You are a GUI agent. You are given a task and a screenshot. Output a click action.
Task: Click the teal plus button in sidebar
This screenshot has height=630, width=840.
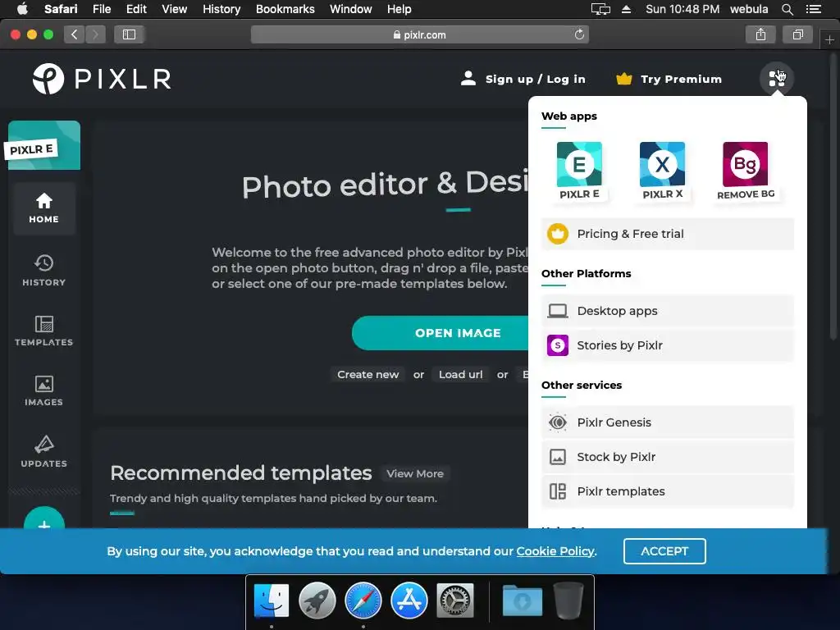(44, 518)
